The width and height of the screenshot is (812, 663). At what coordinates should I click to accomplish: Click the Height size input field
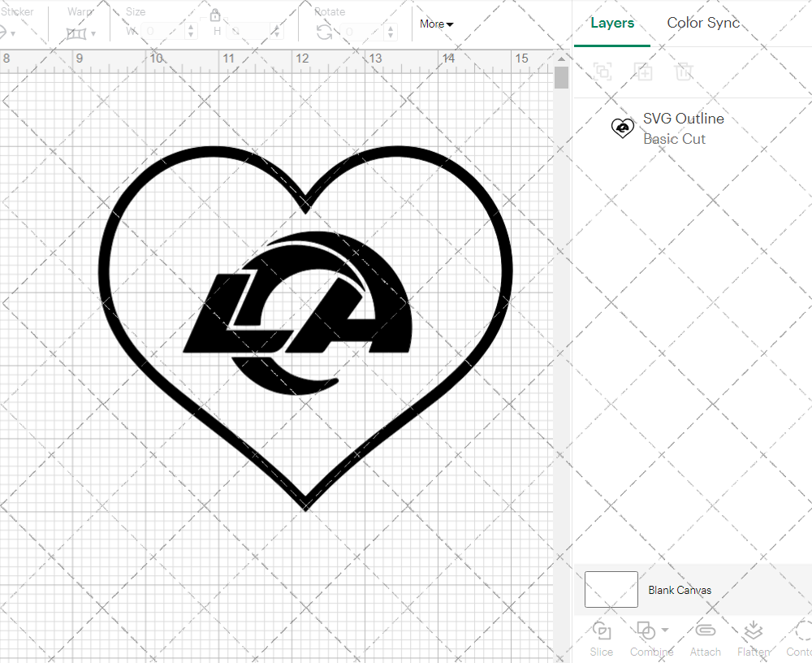click(248, 31)
